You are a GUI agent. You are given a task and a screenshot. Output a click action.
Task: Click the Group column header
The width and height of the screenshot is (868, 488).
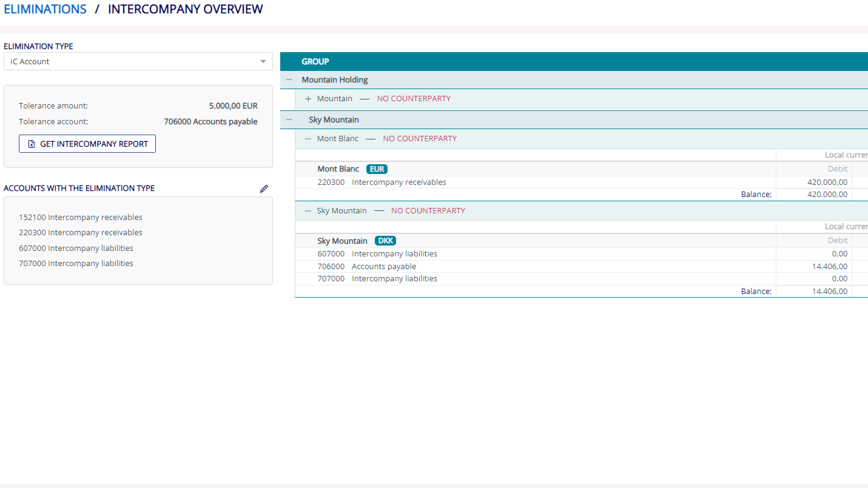315,62
